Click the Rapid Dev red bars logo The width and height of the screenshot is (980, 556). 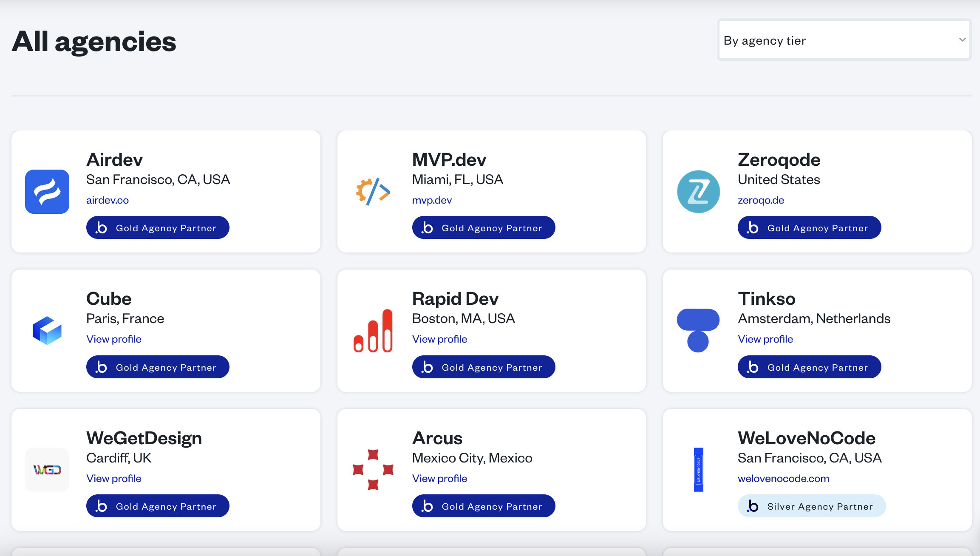tap(373, 331)
